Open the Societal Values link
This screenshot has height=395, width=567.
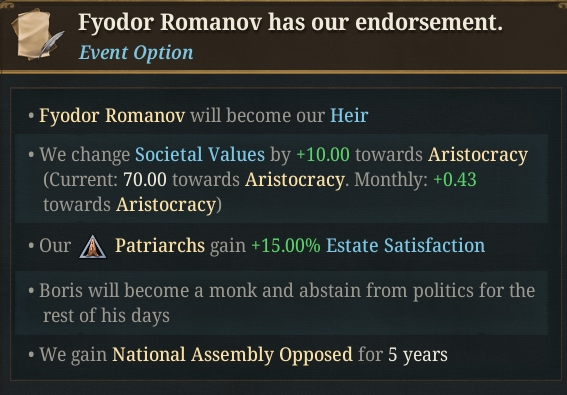200,154
